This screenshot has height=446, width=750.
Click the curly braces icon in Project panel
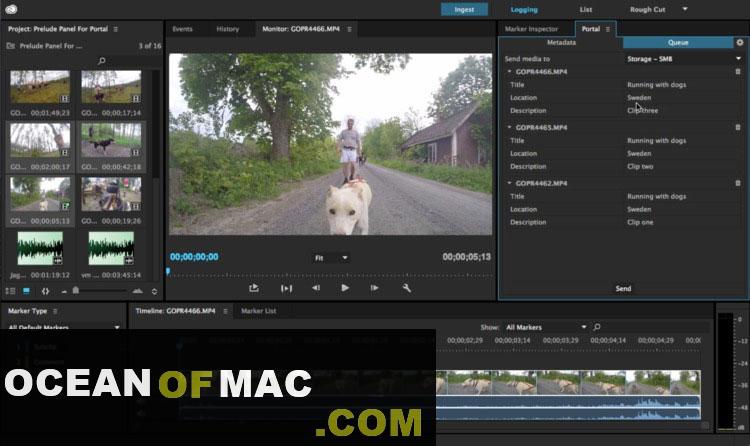click(x=45, y=291)
